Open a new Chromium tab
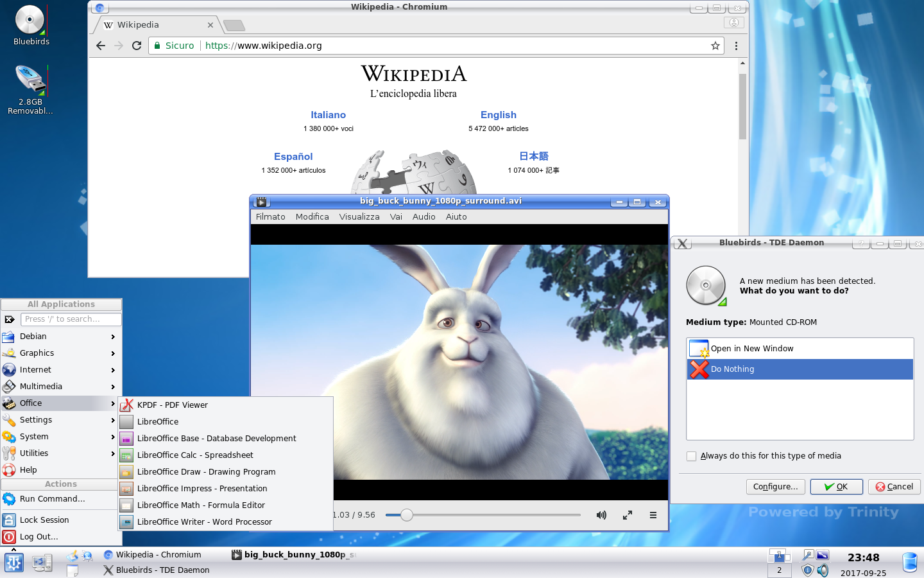Screen dimensions: 924x578 click(x=234, y=26)
